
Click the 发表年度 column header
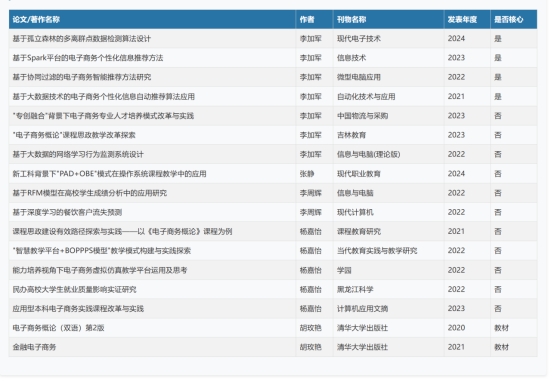(462, 19)
